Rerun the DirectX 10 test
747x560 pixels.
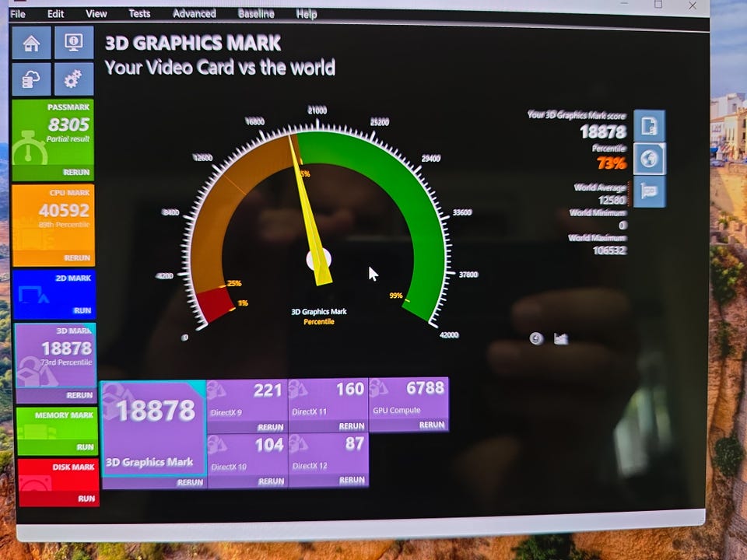271,481
